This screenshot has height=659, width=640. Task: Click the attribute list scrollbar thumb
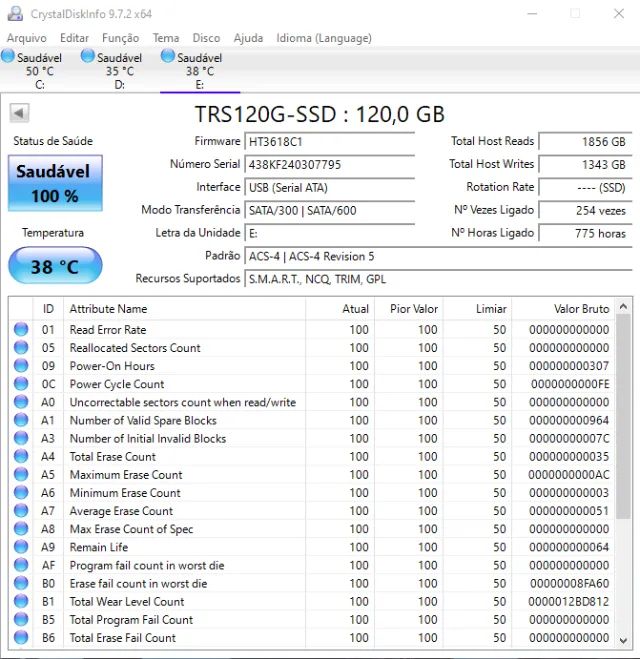coord(623,416)
